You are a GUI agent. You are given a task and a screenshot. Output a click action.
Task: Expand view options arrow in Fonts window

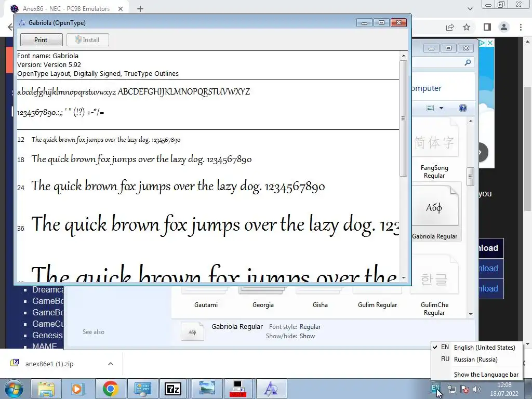tap(441, 108)
